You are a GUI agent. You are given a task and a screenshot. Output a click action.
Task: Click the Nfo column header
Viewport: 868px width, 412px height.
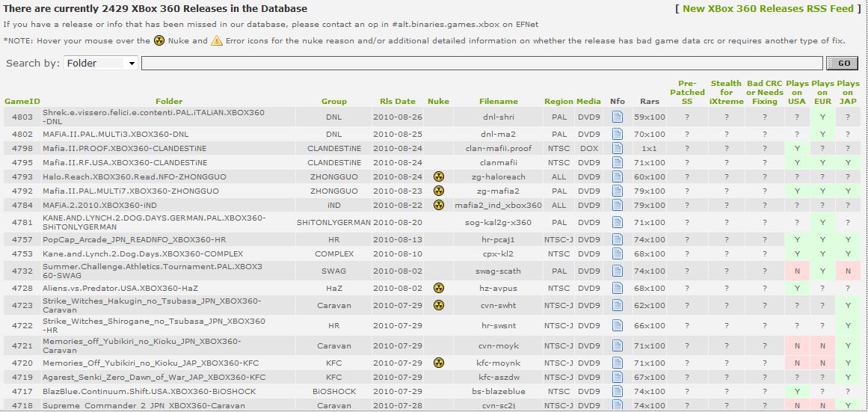pos(618,102)
